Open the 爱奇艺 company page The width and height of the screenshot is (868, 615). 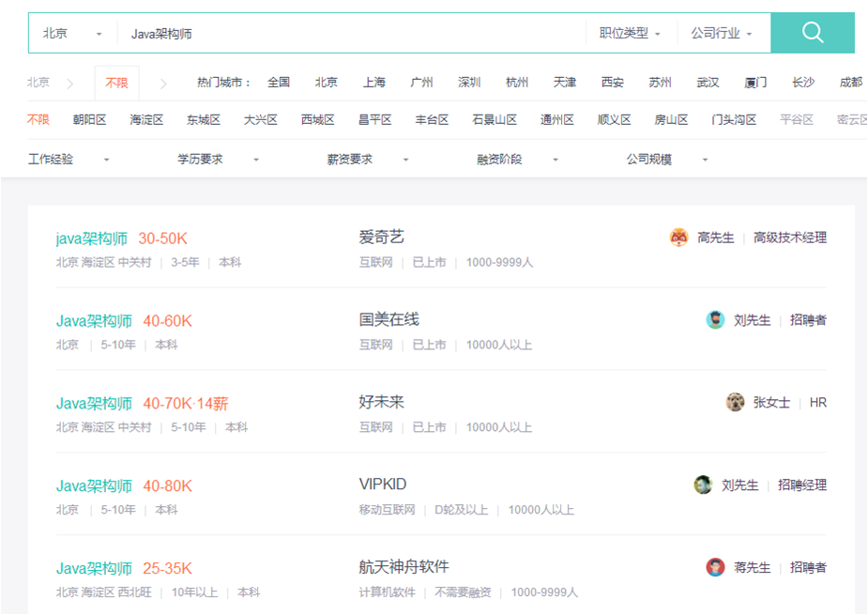click(x=381, y=238)
